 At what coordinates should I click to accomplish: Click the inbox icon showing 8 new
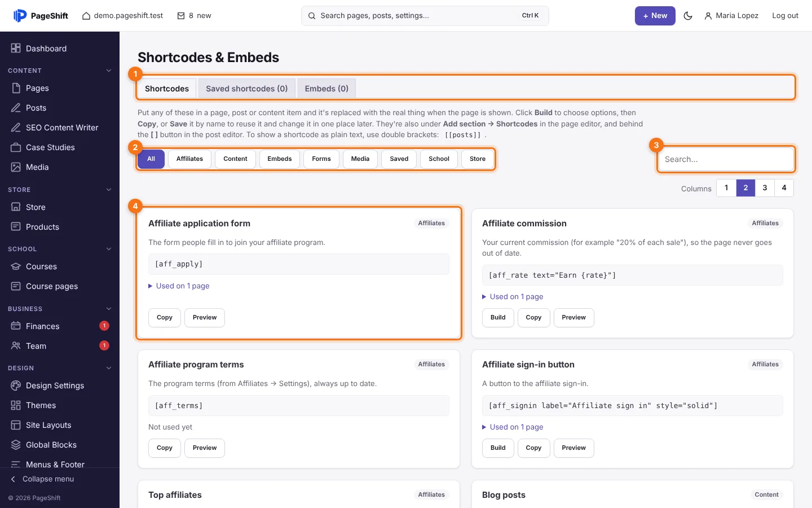[181, 16]
